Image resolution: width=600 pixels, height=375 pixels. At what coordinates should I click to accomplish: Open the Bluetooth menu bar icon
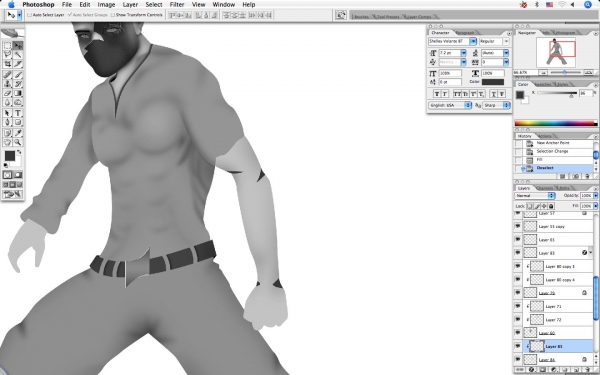click(536, 5)
